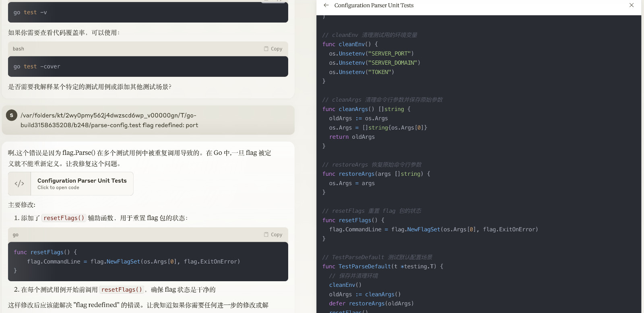Screen dimensions: 644x313
Task: Click the 'os.Args = args' line
Action: click(352, 183)
